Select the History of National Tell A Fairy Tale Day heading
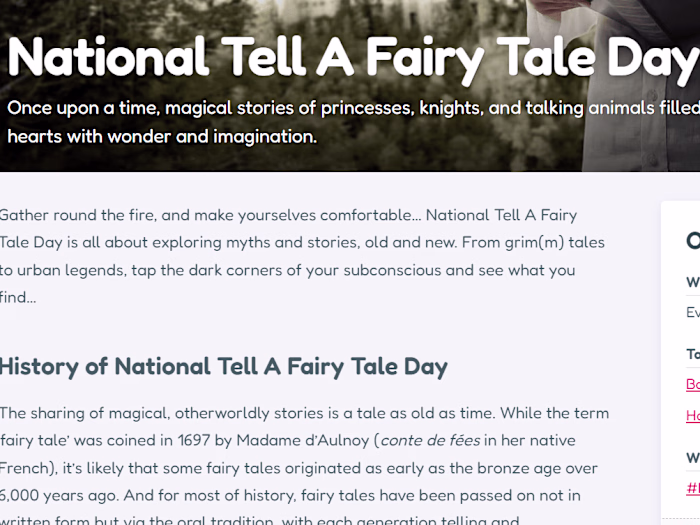 [x=223, y=367]
